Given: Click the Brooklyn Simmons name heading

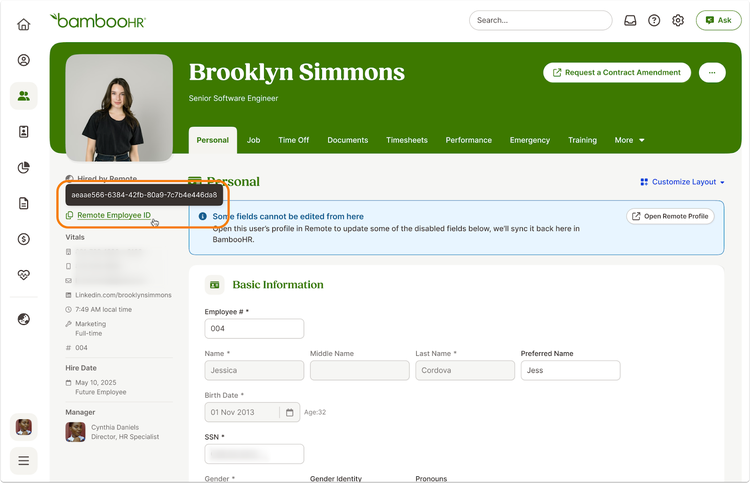Looking at the screenshot, I should click(297, 72).
